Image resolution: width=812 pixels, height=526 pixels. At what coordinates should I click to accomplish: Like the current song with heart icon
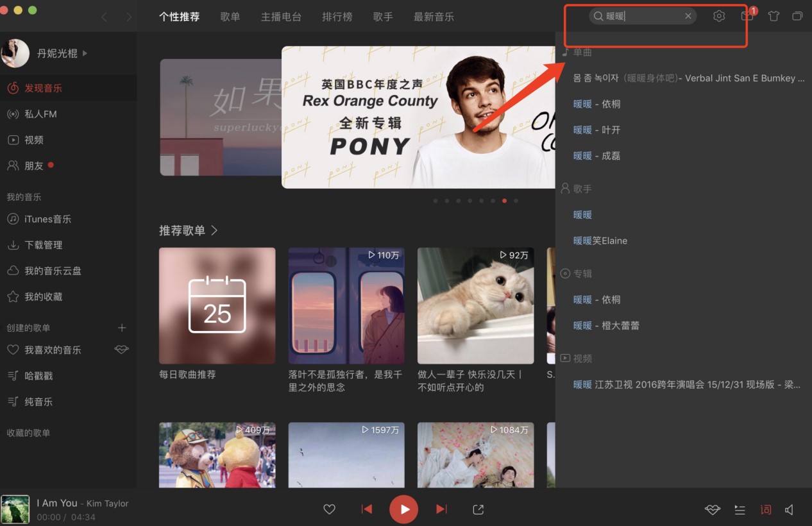(x=329, y=509)
